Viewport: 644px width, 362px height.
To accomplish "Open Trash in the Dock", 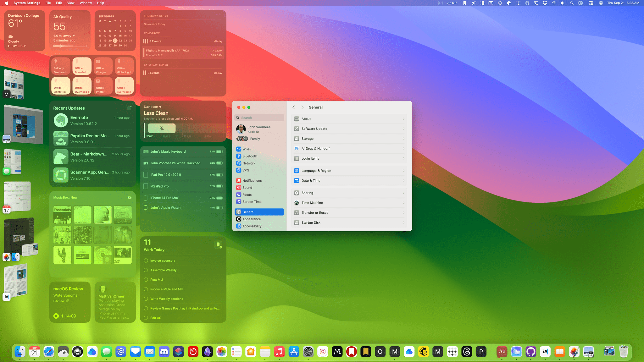I will (624, 352).
